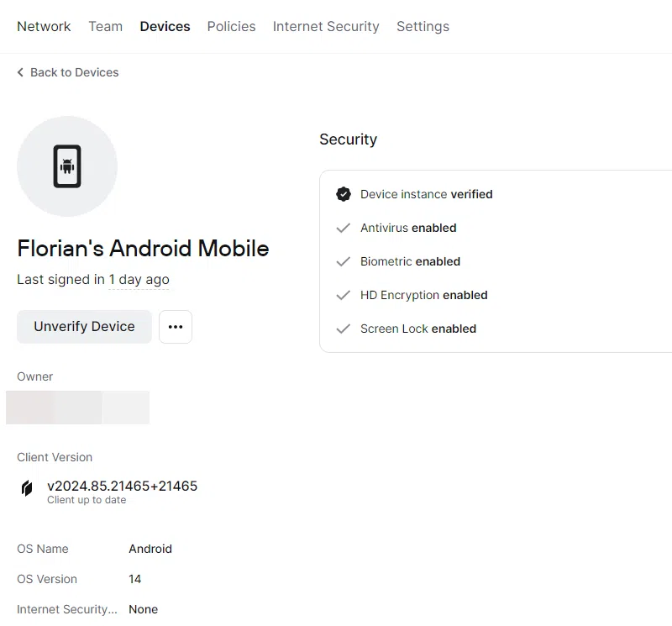The width and height of the screenshot is (672, 626).
Task: Click the back chevron arrow icon
Action: click(20, 73)
